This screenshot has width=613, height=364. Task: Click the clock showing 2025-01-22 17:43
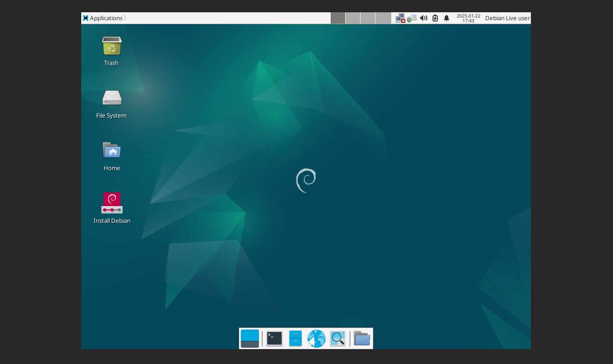coord(469,18)
